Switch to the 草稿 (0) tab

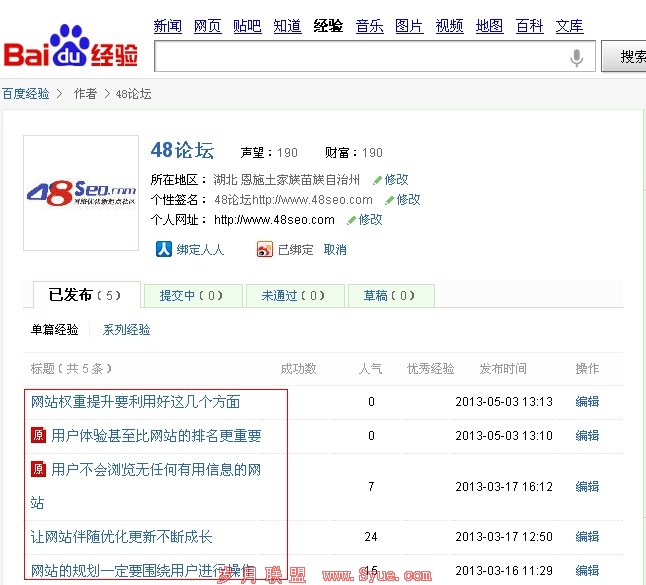pos(389,295)
